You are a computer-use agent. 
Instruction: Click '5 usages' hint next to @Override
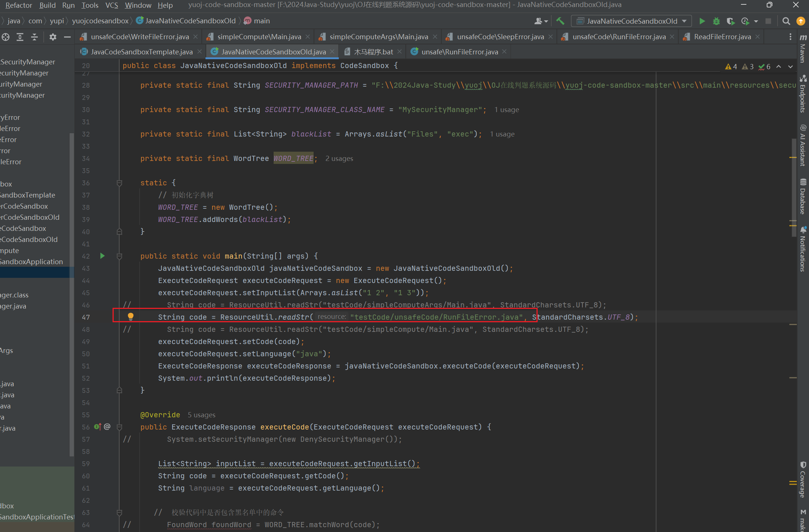pos(201,415)
